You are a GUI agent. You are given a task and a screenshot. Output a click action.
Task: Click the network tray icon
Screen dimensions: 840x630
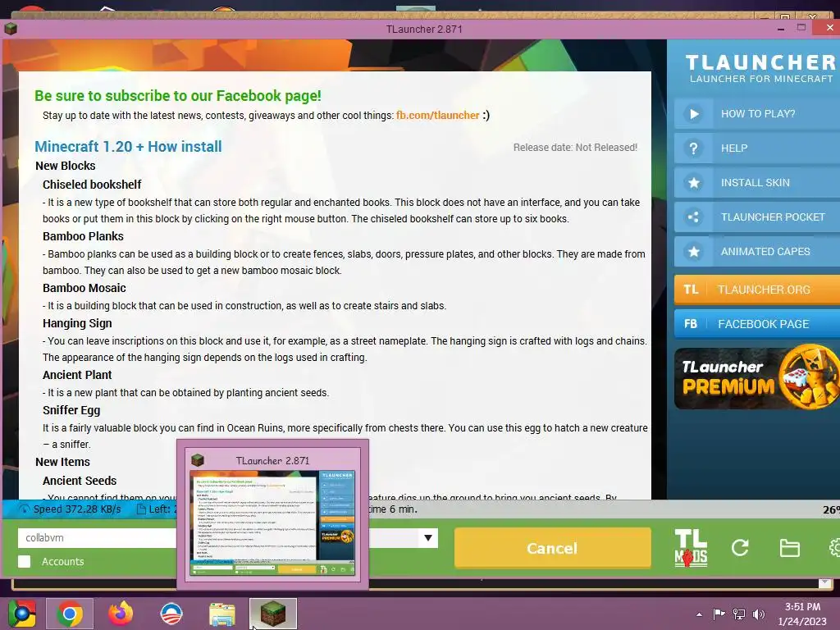(x=739, y=614)
